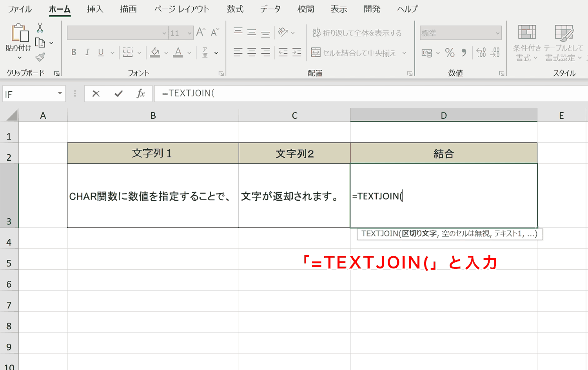Click the formula bar input field
Image resolution: width=588 pixels, height=370 pixels.
(371, 94)
